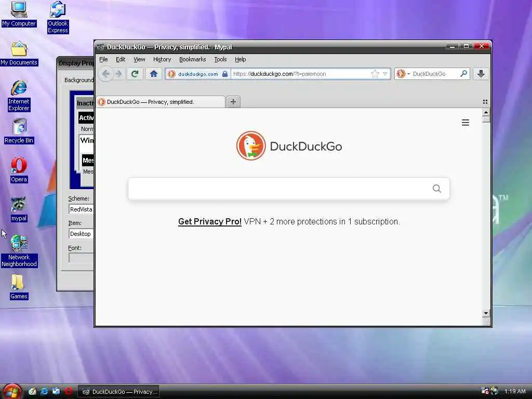The height and width of the screenshot is (399, 532).
Task: Open the Scheme combo box in Display Properties
Action: (x=81, y=209)
